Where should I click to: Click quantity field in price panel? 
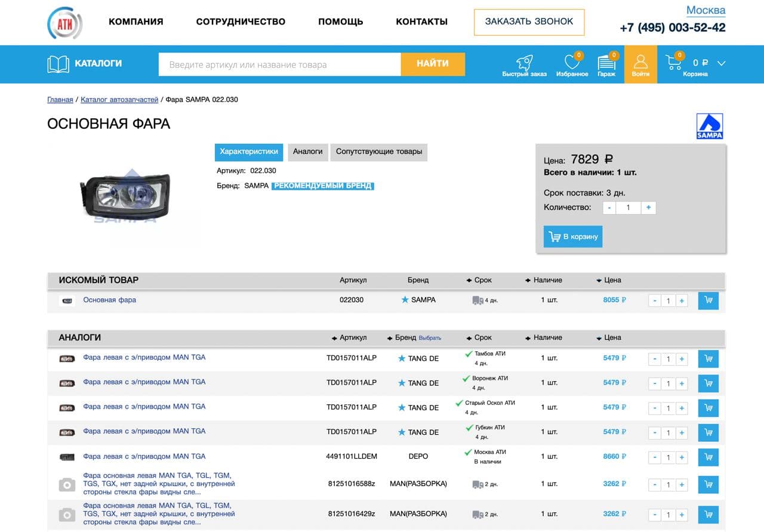pos(629,208)
